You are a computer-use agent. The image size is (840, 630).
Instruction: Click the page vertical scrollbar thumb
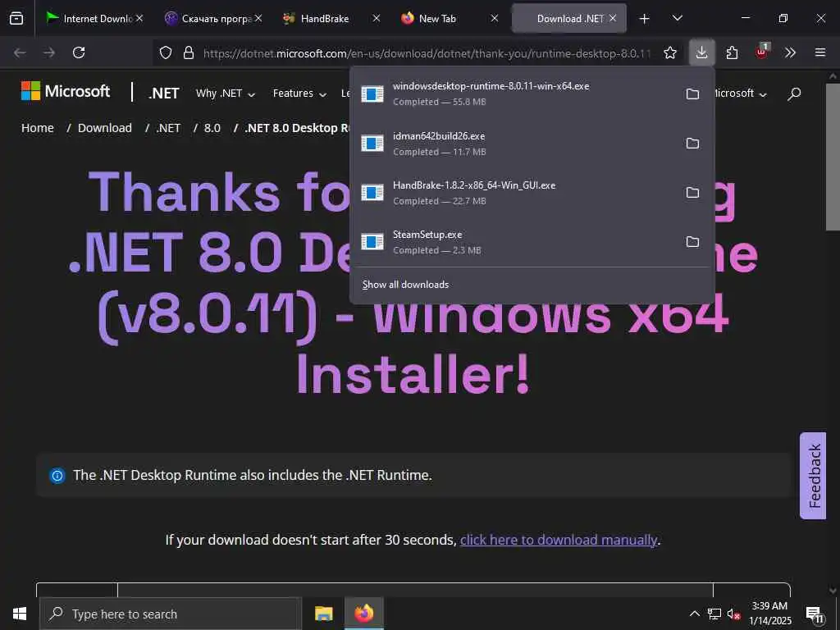point(832,155)
